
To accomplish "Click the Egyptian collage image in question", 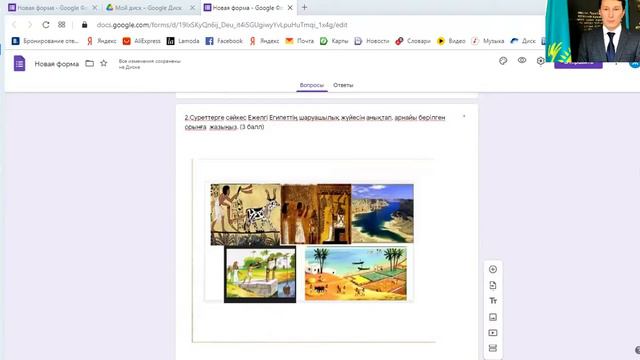I will 312,243.
